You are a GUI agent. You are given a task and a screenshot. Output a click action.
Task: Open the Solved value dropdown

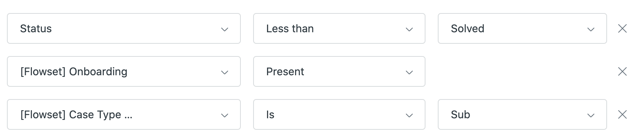pos(522,28)
